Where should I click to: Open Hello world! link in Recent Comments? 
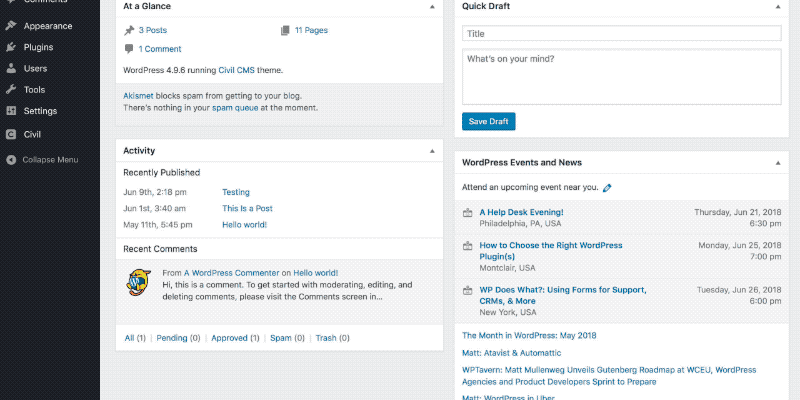click(316, 273)
